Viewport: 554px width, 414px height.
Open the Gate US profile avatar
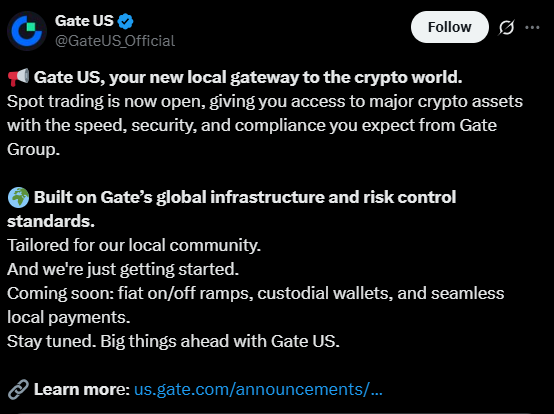(x=27, y=31)
